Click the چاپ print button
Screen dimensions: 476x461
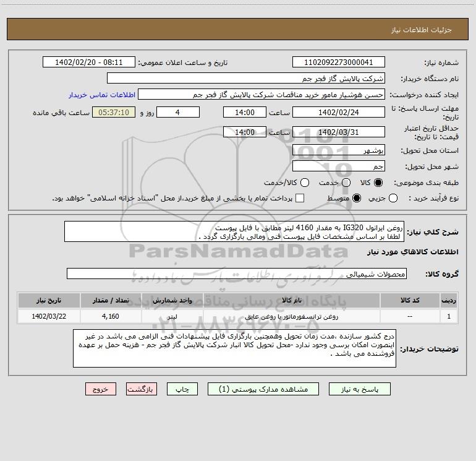tap(182, 389)
